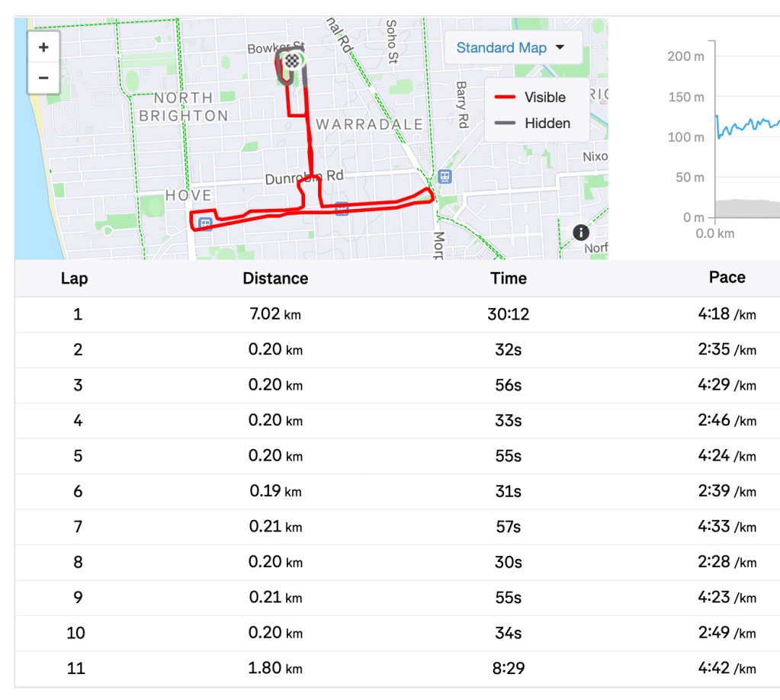The height and width of the screenshot is (700, 780).
Task: Click the blue line on elevation chart
Action: coord(747,124)
